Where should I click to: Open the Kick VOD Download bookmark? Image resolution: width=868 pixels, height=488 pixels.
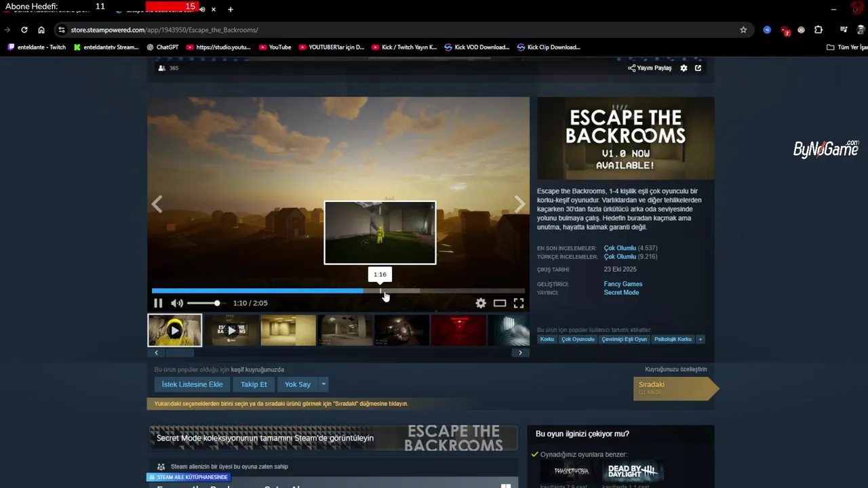click(x=477, y=47)
